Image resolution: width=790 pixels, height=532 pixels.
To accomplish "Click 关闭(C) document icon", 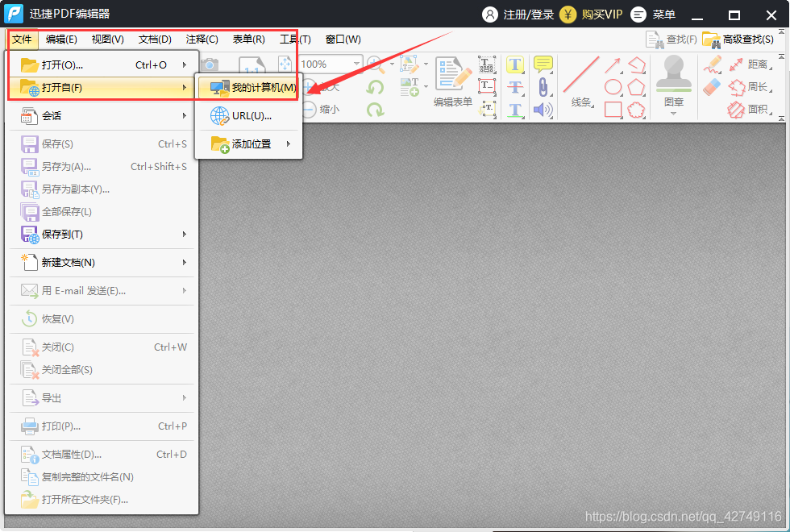I will pos(30,347).
